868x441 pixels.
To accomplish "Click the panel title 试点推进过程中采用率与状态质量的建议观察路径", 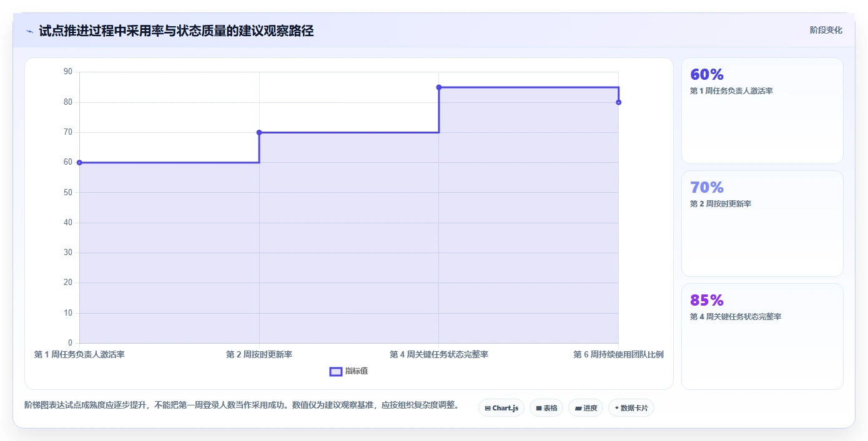I will point(176,31).
